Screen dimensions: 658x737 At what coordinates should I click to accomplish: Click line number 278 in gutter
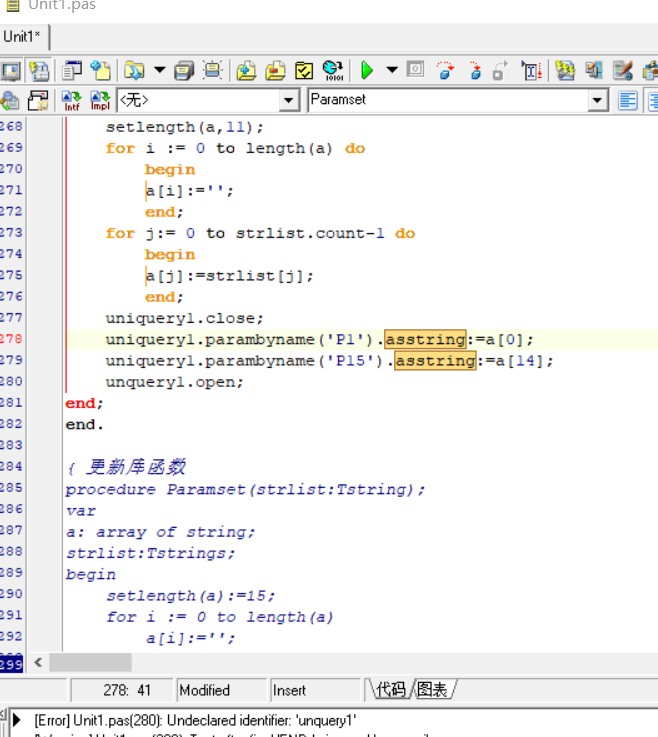11,339
